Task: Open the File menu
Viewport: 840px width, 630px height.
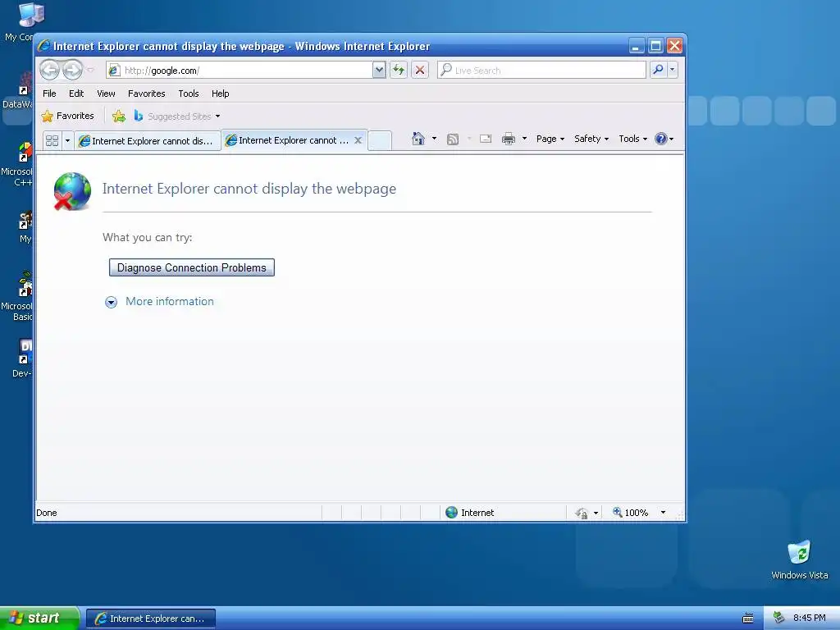Action: click(49, 94)
